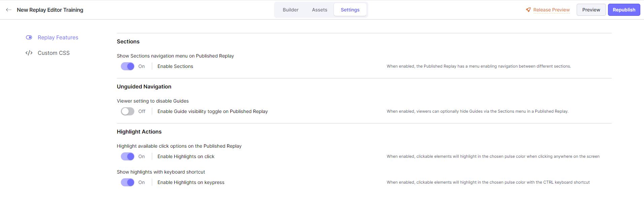Open Custom CSS in the sidebar
644x222 pixels.
click(54, 53)
